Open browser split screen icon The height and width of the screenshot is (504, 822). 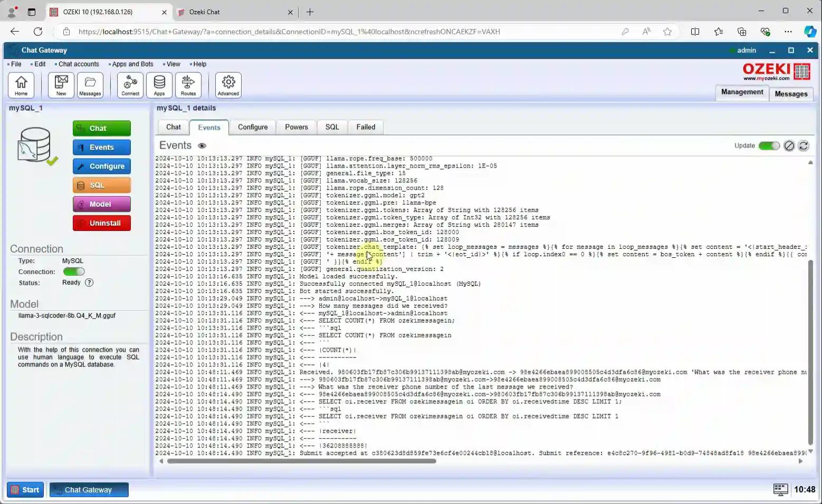click(695, 32)
